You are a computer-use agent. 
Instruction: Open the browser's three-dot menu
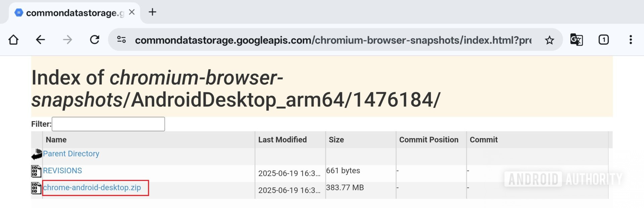coord(630,40)
